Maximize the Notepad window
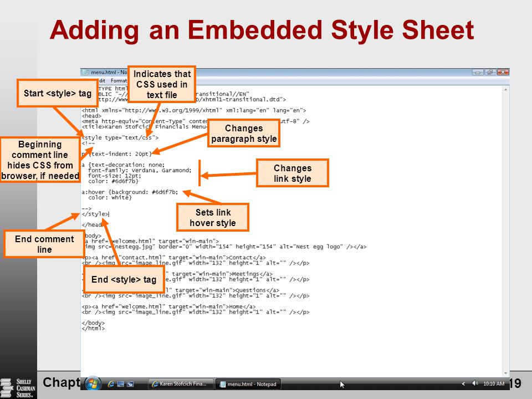Image resolution: width=532 pixels, height=399 pixels. coord(490,72)
